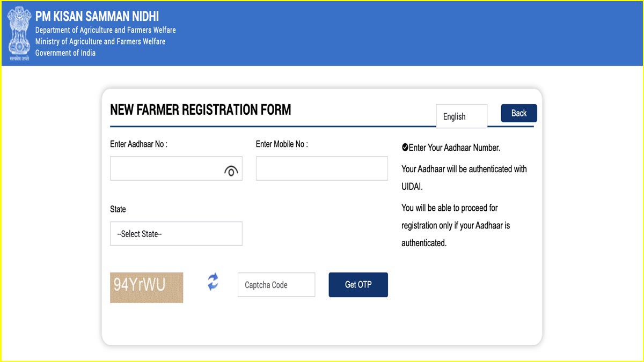Click the Government of India emblem logo
The width and height of the screenshot is (644, 362).
18,33
